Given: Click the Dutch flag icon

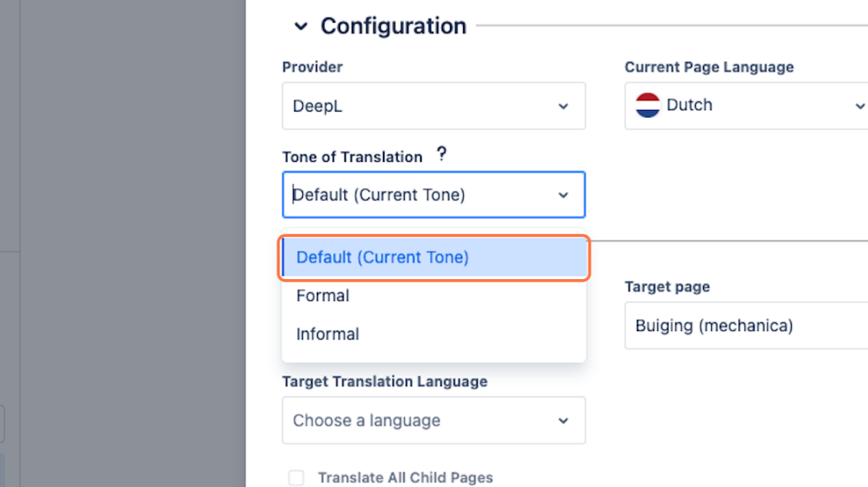Looking at the screenshot, I should coord(647,105).
